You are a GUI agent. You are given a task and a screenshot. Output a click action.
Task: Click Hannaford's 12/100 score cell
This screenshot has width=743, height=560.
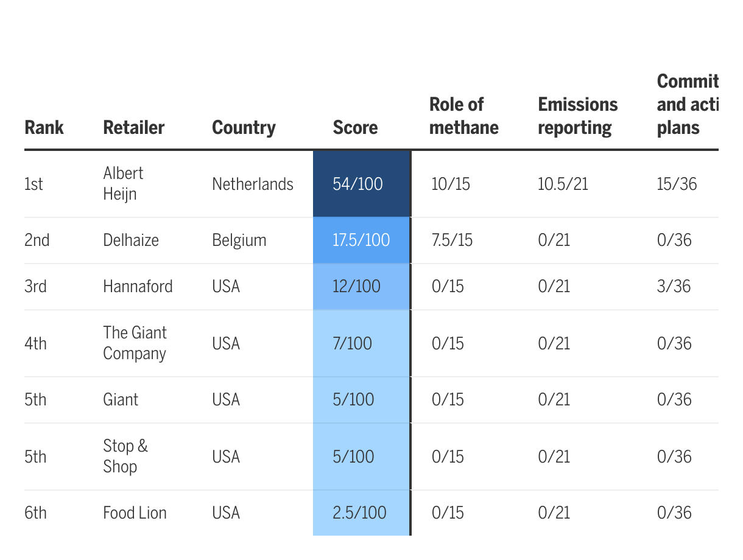click(x=356, y=286)
